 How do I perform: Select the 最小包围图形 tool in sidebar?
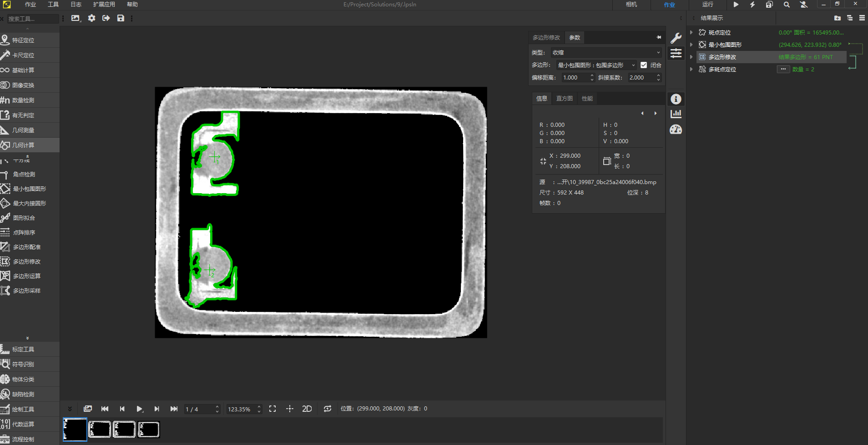[x=29, y=189]
